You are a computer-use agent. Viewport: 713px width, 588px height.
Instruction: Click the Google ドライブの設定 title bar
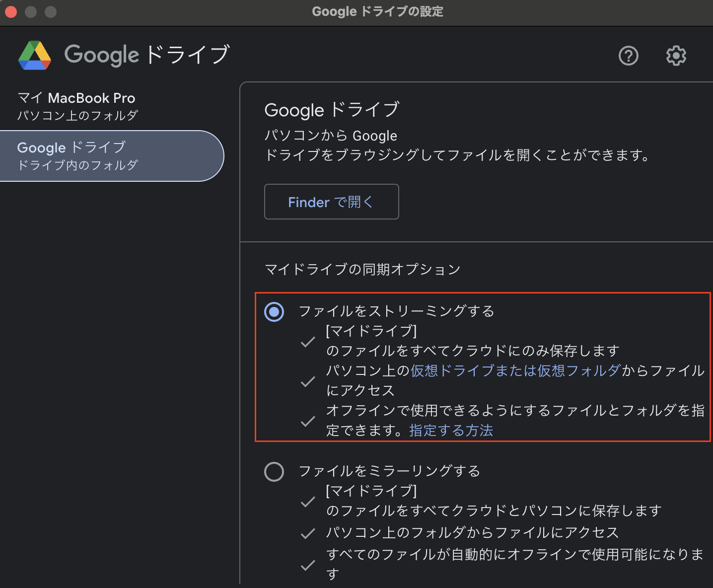coord(378,11)
